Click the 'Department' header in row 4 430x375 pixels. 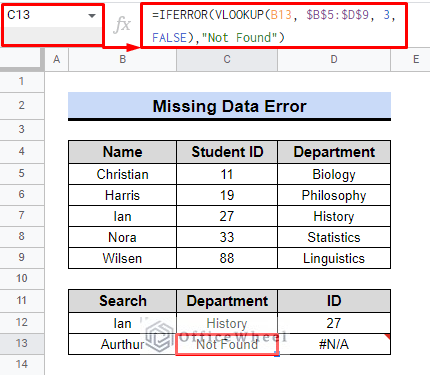pos(334,152)
